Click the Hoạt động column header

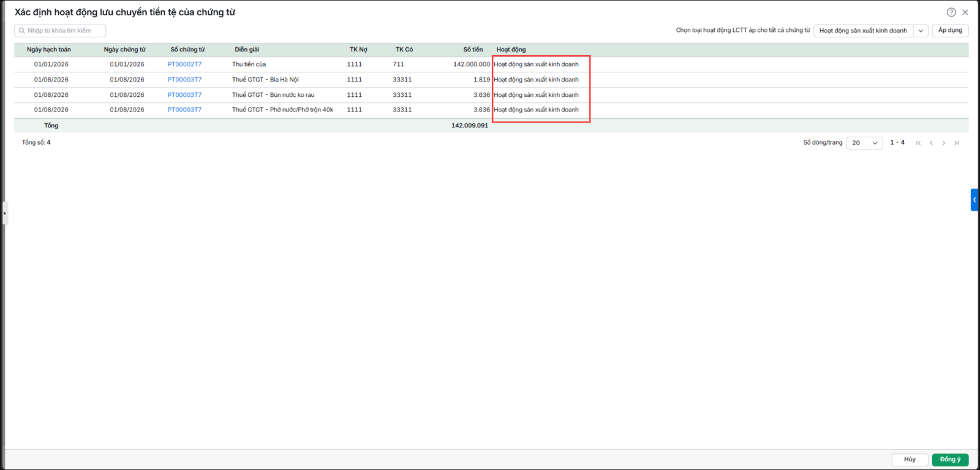511,50
